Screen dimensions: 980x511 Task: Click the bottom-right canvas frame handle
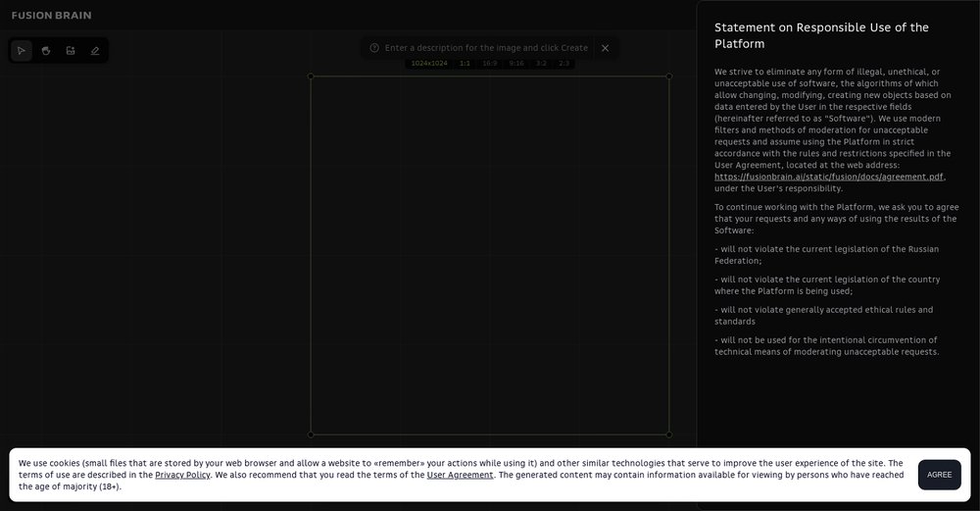(x=669, y=434)
